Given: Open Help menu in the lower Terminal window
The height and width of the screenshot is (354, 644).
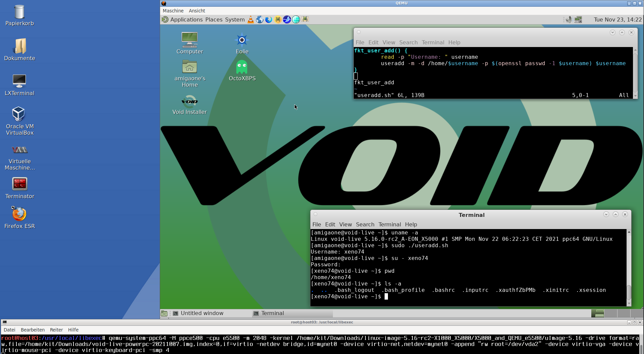Looking at the screenshot, I should tap(411, 224).
